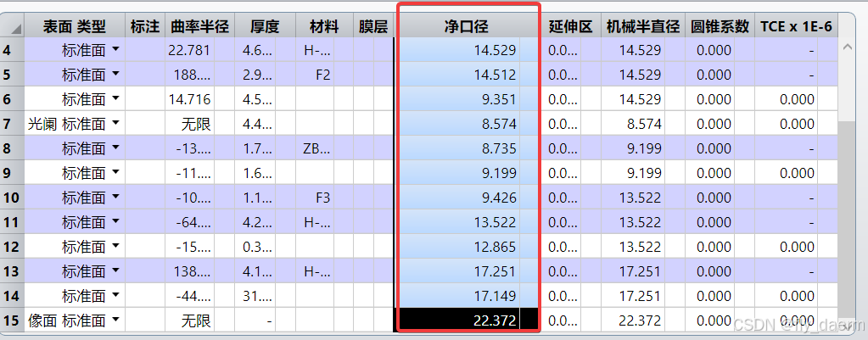Open surface type dropdown for row 15 像面
The height and width of the screenshot is (340, 868).
click(115, 320)
